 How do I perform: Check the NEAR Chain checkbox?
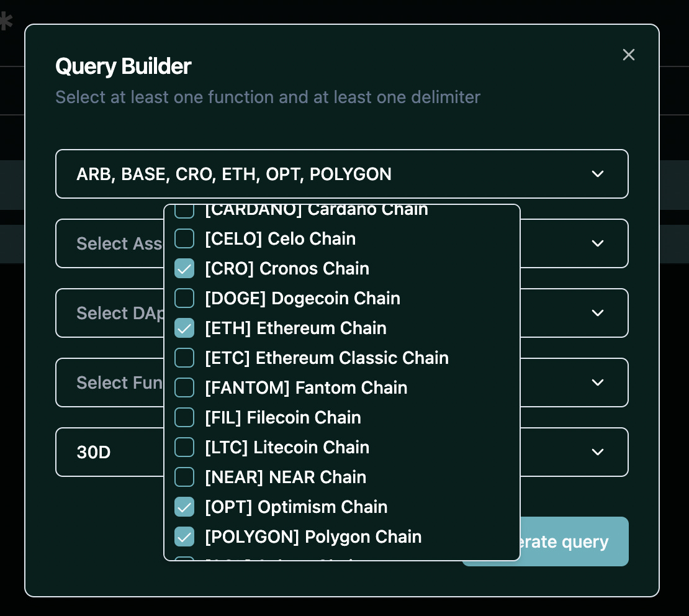point(184,477)
